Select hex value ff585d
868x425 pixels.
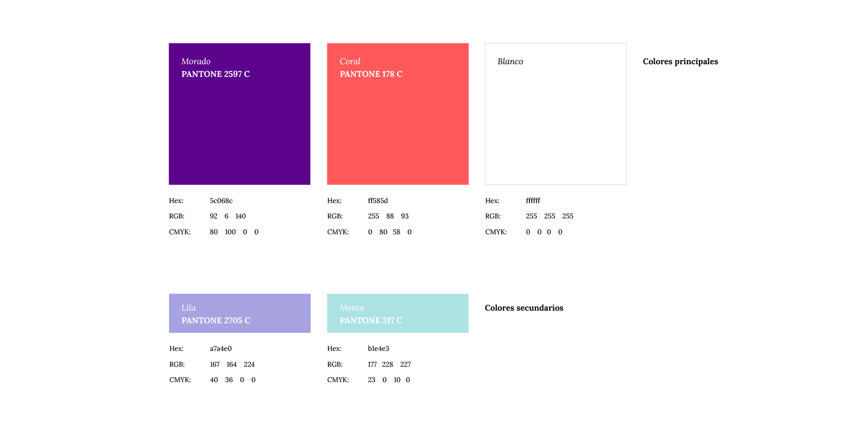click(x=378, y=201)
